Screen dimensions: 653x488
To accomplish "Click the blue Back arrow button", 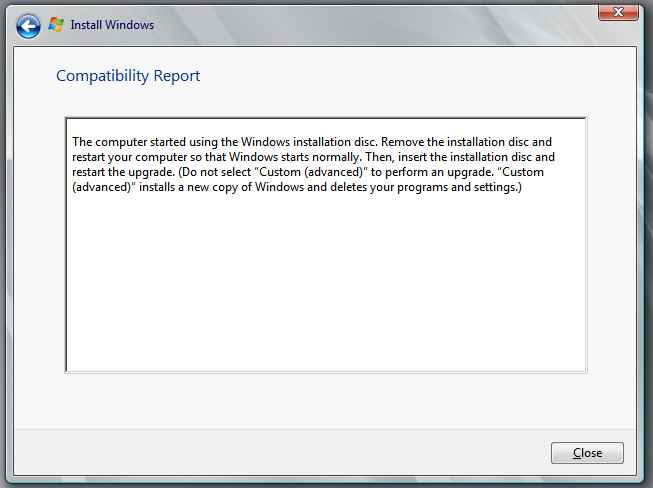I will point(29,25).
